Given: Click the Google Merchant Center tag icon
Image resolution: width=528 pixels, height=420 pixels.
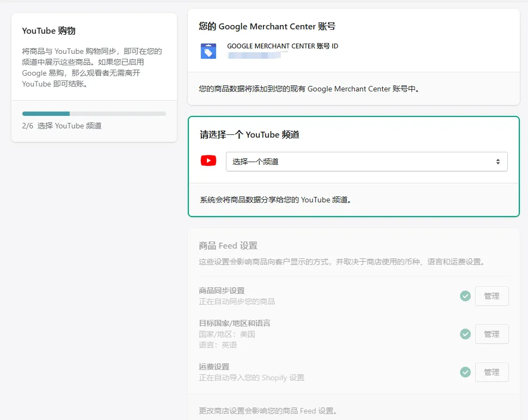Looking at the screenshot, I should click(x=208, y=51).
